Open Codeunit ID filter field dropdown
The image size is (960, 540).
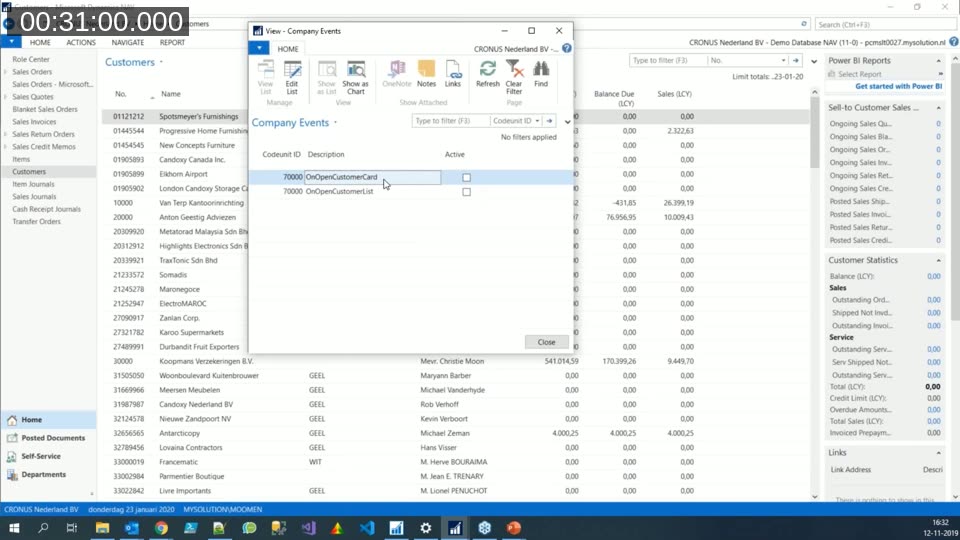click(x=537, y=121)
